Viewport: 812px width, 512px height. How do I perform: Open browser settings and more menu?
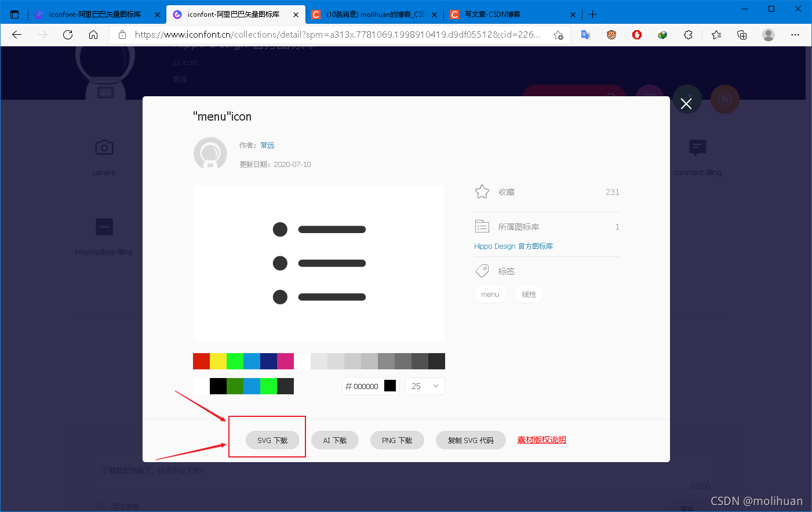coord(795,35)
